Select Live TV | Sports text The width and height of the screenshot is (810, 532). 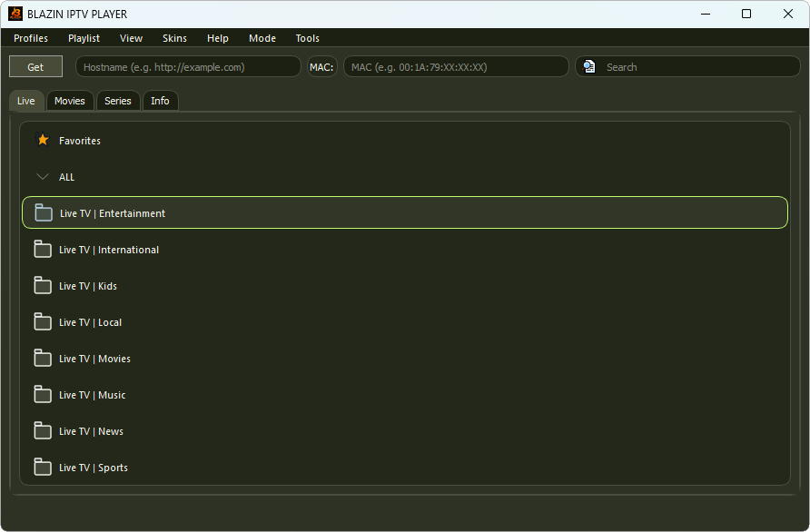tap(94, 468)
